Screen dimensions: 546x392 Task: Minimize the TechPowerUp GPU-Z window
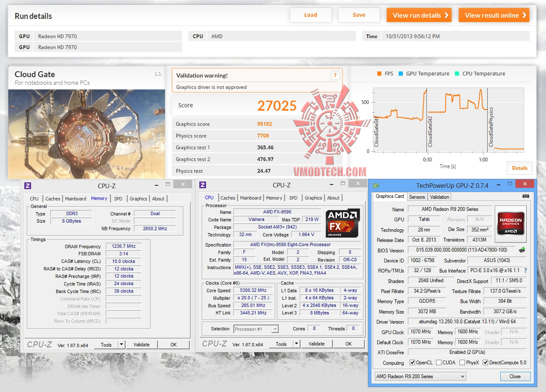point(499,184)
